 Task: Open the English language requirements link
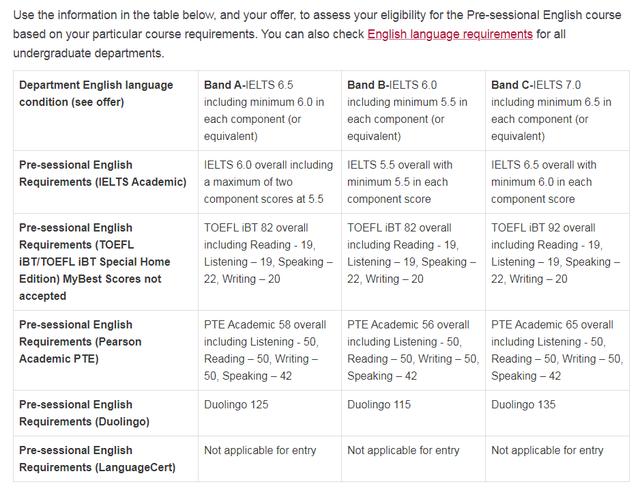[450, 34]
